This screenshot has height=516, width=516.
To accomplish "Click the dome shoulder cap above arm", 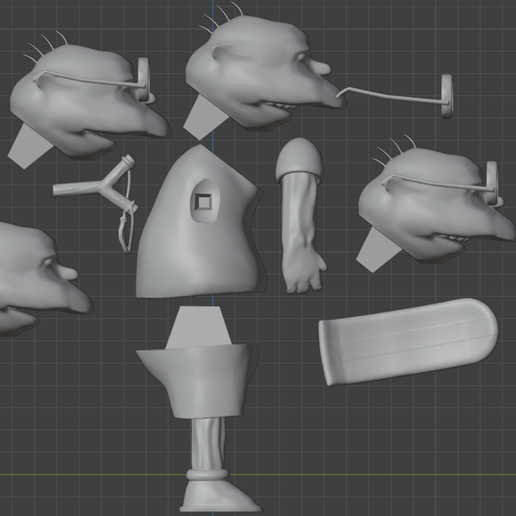I will pos(299,156).
